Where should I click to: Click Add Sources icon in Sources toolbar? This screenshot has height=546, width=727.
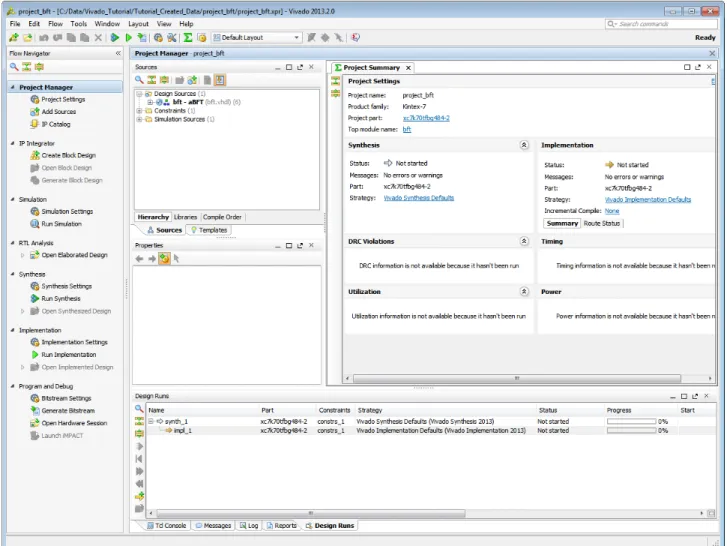192,80
